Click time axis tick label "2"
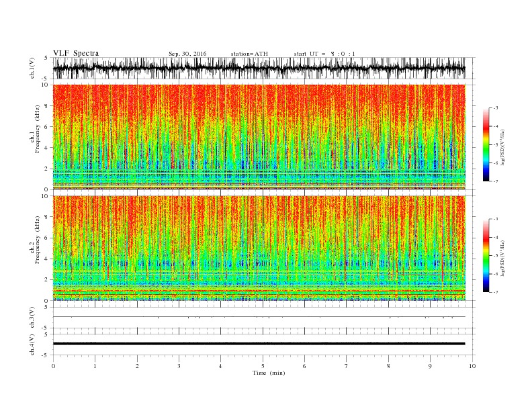 (x=137, y=366)
